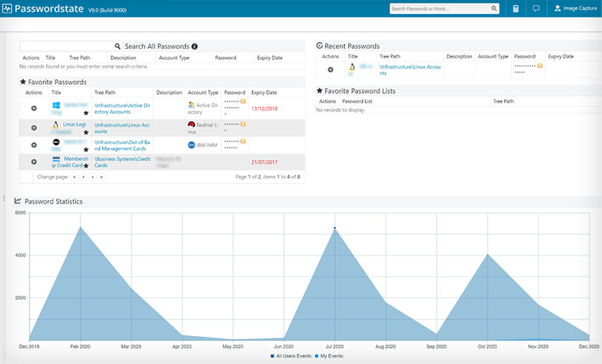
Task: Open the Image Capture user menu
Action: [575, 8]
